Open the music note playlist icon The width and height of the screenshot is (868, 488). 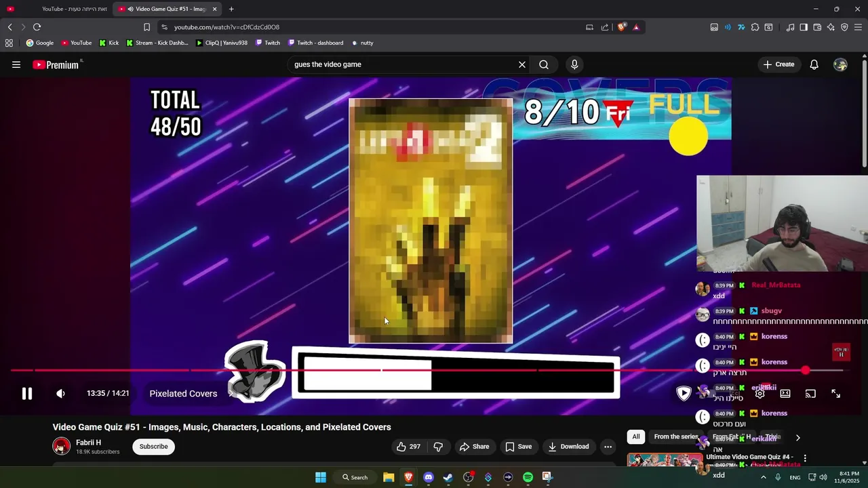[790, 27]
